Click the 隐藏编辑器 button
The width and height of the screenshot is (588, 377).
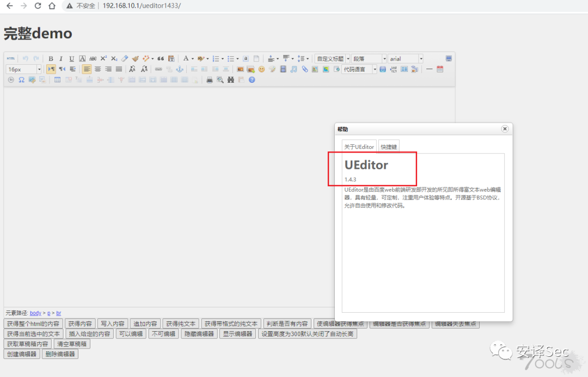pos(199,333)
